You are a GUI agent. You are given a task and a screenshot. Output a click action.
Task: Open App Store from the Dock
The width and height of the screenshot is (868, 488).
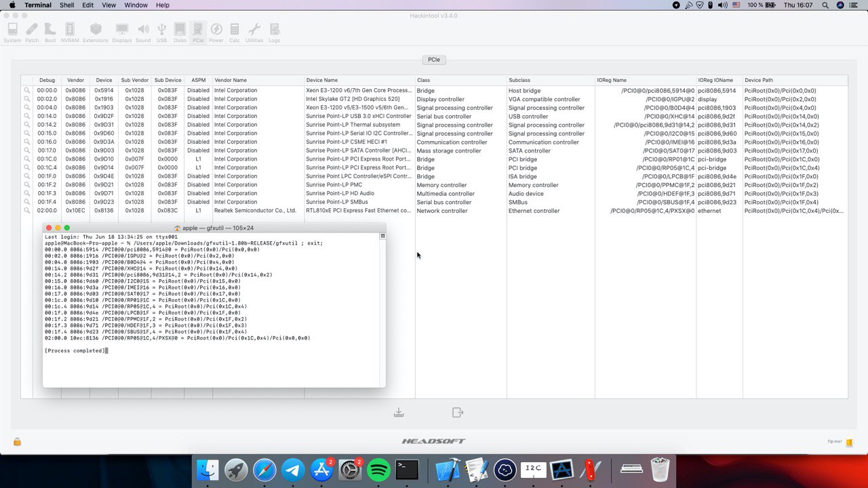(322, 470)
